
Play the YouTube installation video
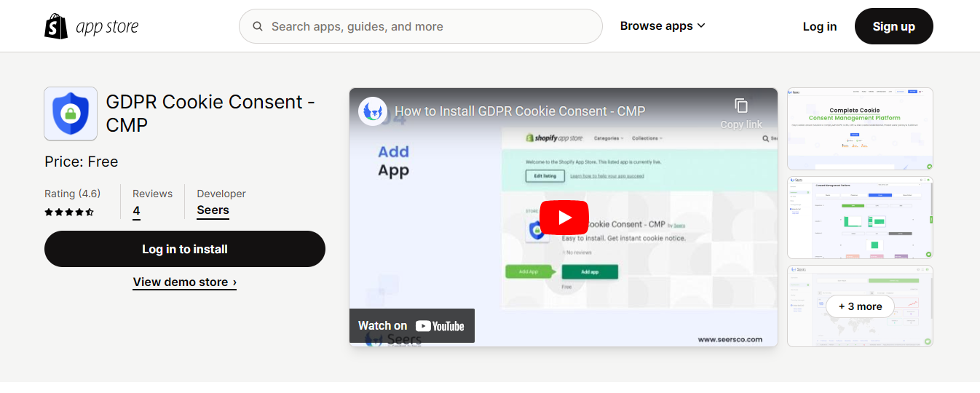coord(565,217)
